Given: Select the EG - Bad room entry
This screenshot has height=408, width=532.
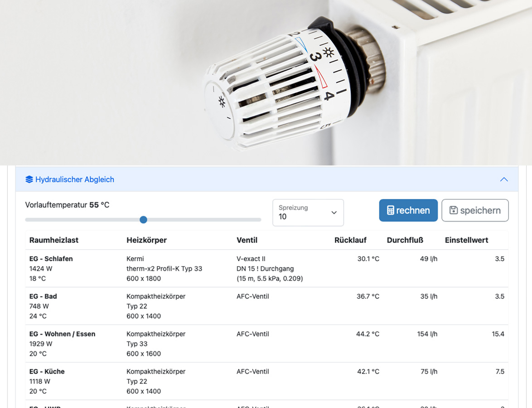Looking at the screenshot, I should pyautogui.click(x=43, y=296).
